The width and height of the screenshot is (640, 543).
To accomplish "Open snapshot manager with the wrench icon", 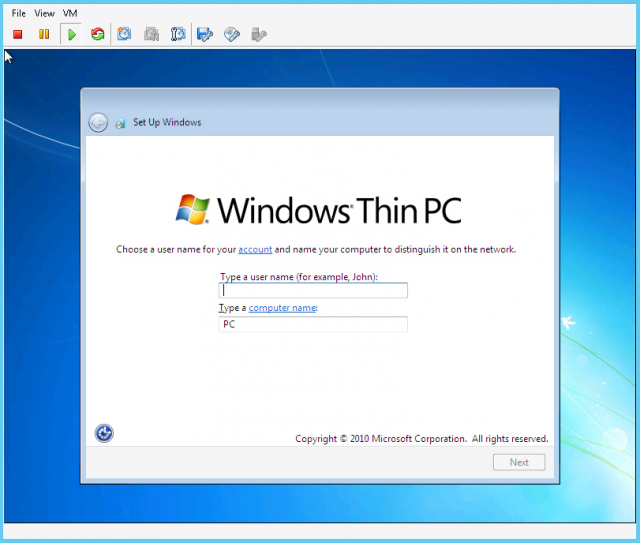I will coord(178,34).
